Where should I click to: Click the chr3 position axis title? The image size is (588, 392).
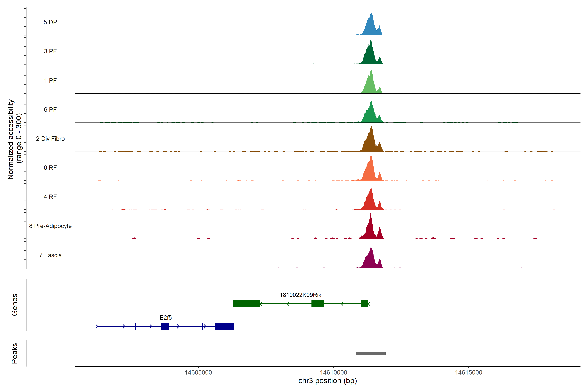tap(327, 381)
